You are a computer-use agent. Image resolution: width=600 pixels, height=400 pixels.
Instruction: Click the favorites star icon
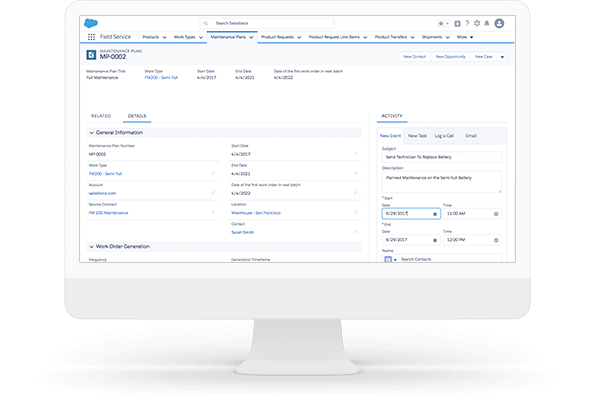(443, 21)
